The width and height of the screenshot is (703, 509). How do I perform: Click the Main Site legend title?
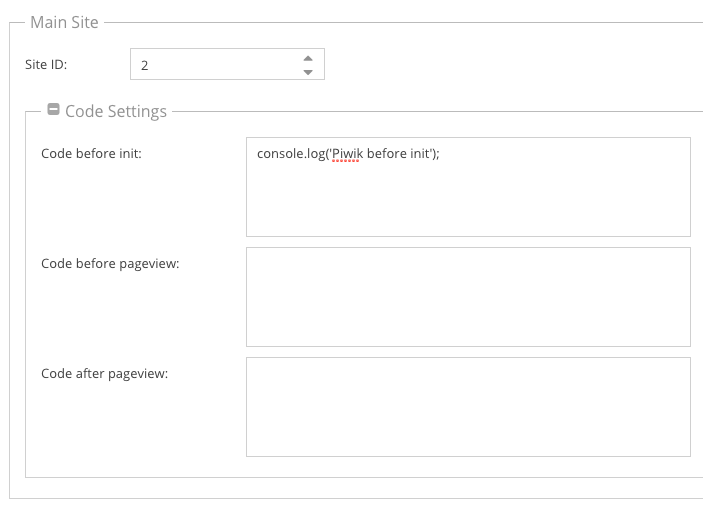64,22
